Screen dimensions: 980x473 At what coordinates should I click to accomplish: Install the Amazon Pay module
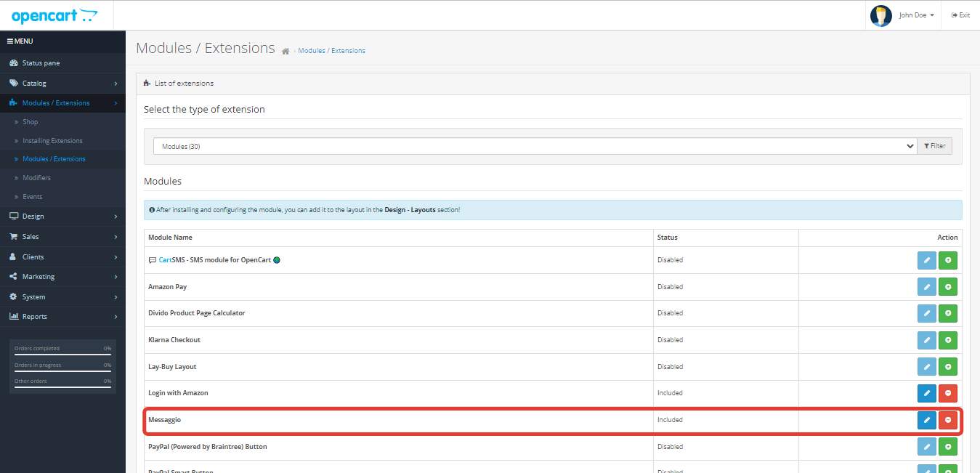click(x=948, y=287)
